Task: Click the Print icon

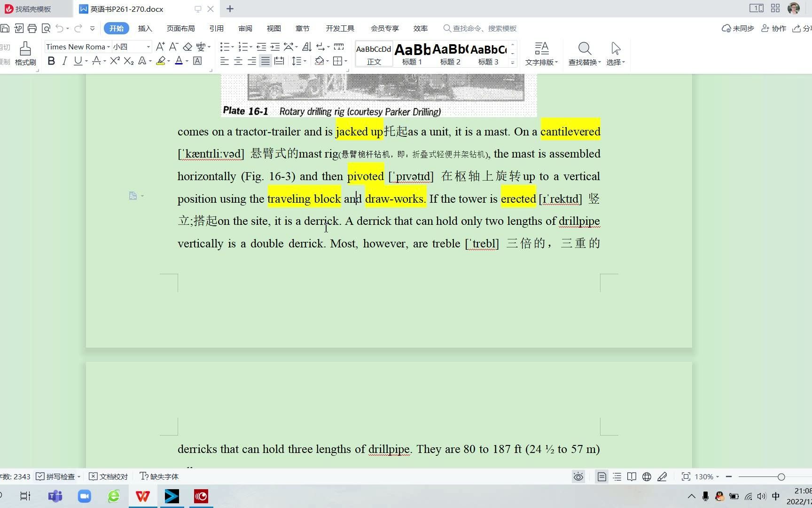Action: 32,28
